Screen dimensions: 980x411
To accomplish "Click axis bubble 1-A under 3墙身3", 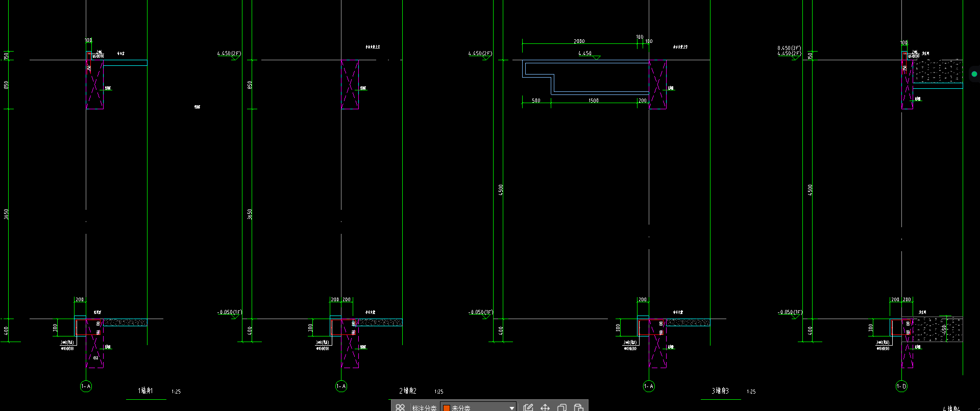I will [x=648, y=386].
